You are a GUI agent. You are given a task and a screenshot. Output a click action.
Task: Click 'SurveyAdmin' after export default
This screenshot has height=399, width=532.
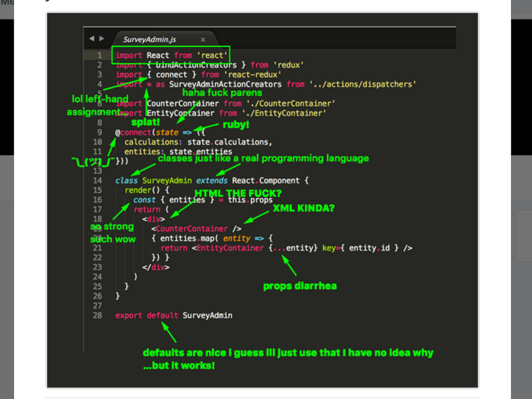tap(207, 316)
